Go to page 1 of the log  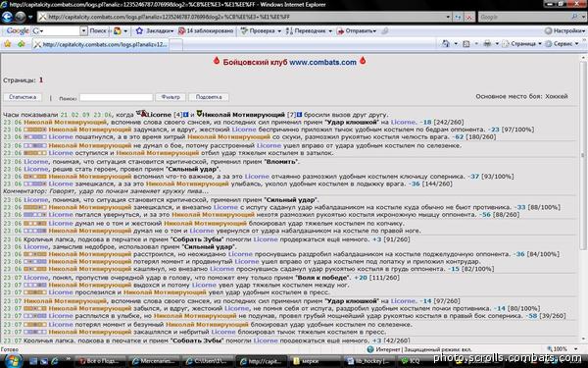click(x=41, y=80)
